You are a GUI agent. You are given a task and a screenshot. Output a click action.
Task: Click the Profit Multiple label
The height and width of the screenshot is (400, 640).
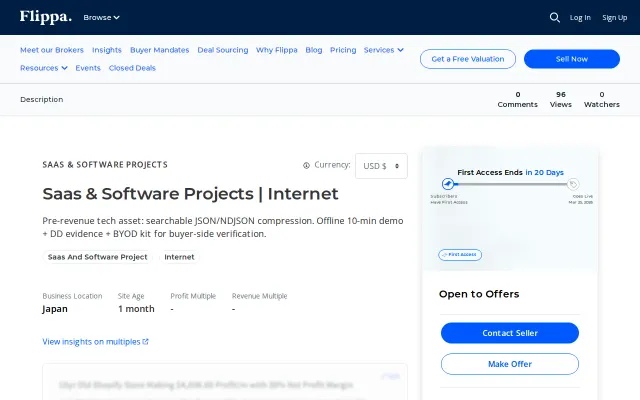click(x=193, y=296)
